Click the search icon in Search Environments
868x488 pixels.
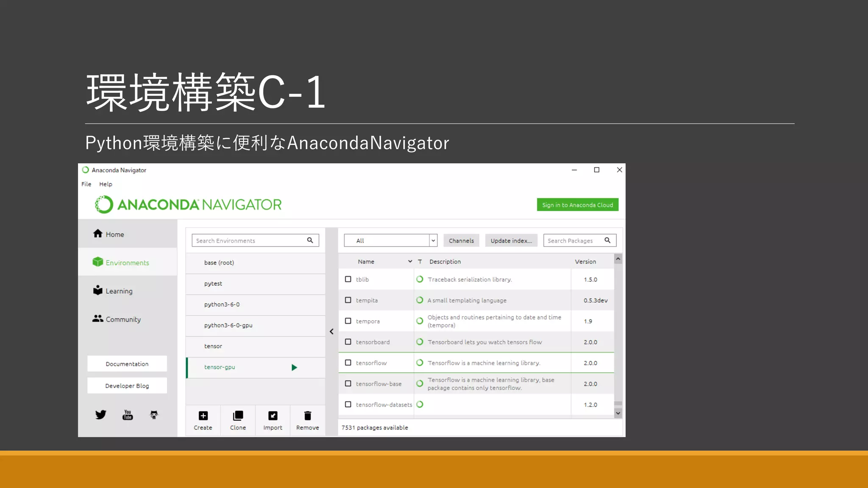pos(310,240)
